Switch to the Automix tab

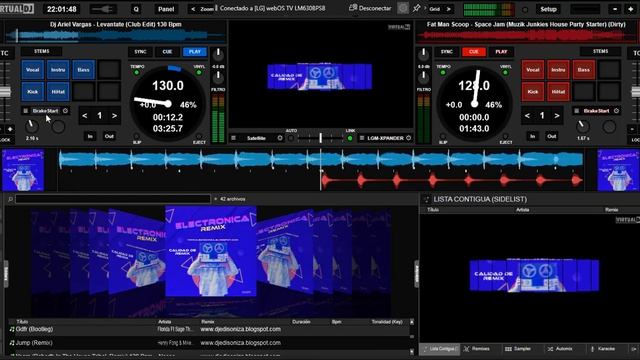[x=560, y=349]
